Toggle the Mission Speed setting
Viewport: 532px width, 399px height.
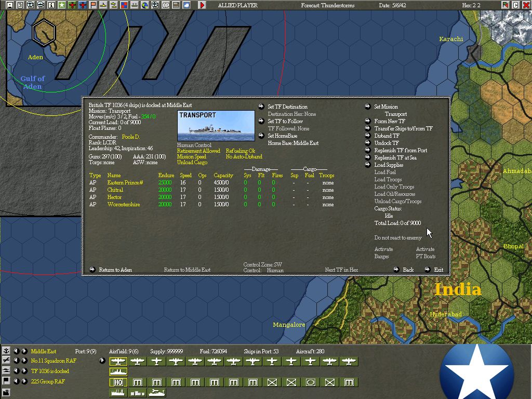pyautogui.click(x=191, y=156)
